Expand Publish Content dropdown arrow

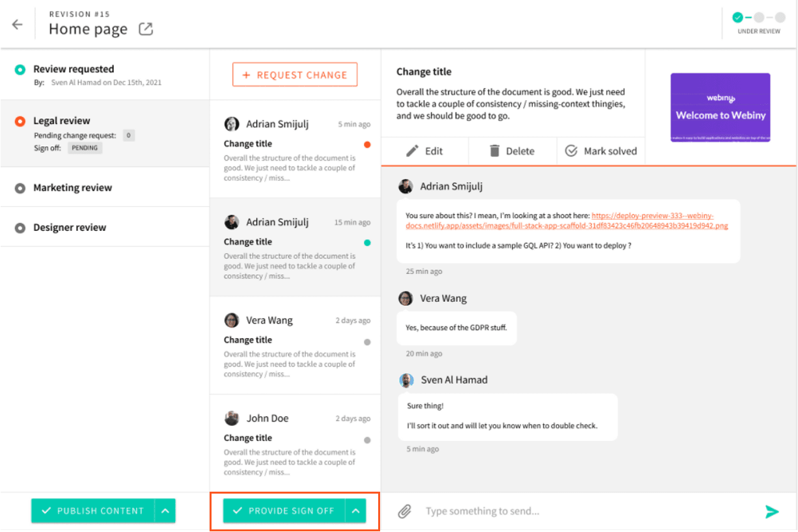pos(165,511)
